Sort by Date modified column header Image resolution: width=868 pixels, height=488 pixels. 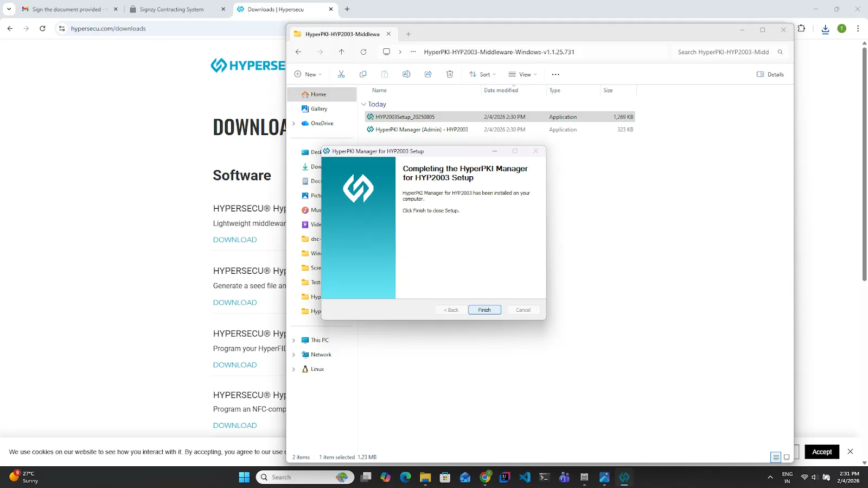tap(501, 91)
